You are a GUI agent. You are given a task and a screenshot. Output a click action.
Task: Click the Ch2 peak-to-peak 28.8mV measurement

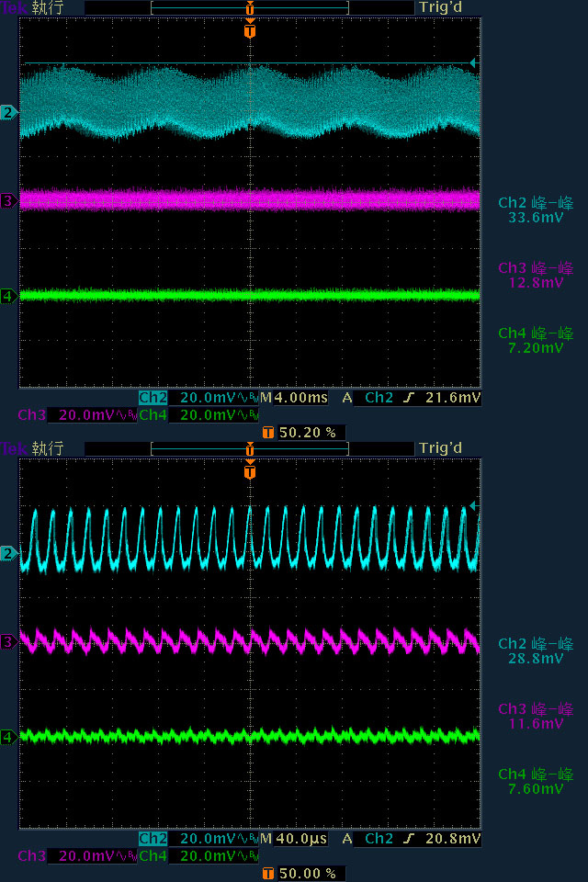click(x=536, y=650)
